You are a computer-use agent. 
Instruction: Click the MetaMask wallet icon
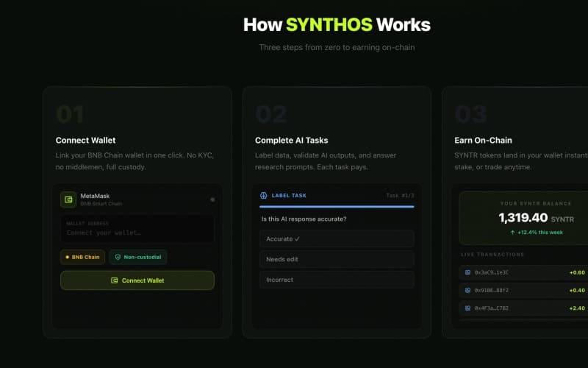point(68,199)
